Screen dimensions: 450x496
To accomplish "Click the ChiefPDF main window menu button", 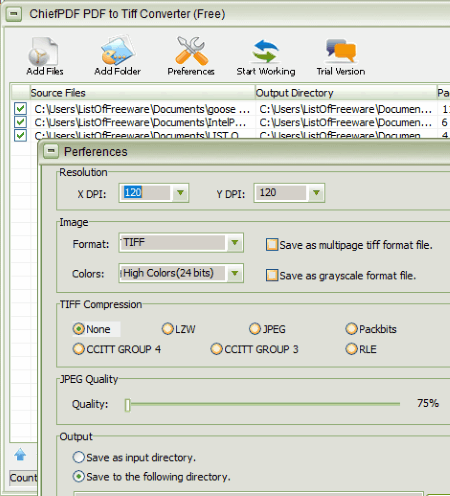I will 14,14.
